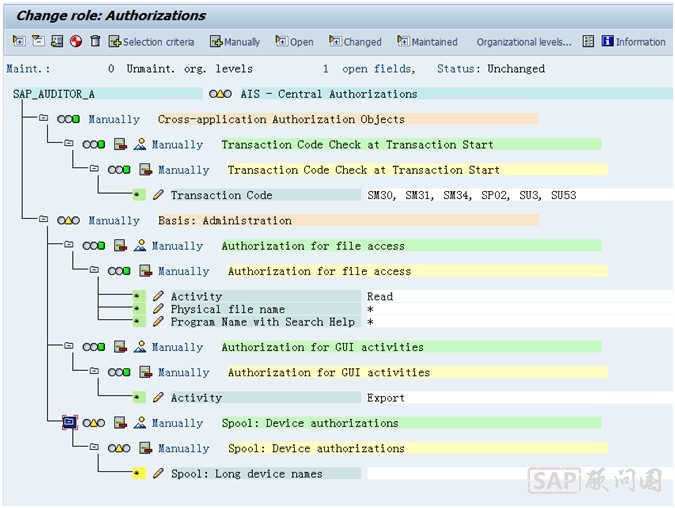675x508 pixels.
Task: Click pencil icon for Activity Export field
Action: coord(158,397)
